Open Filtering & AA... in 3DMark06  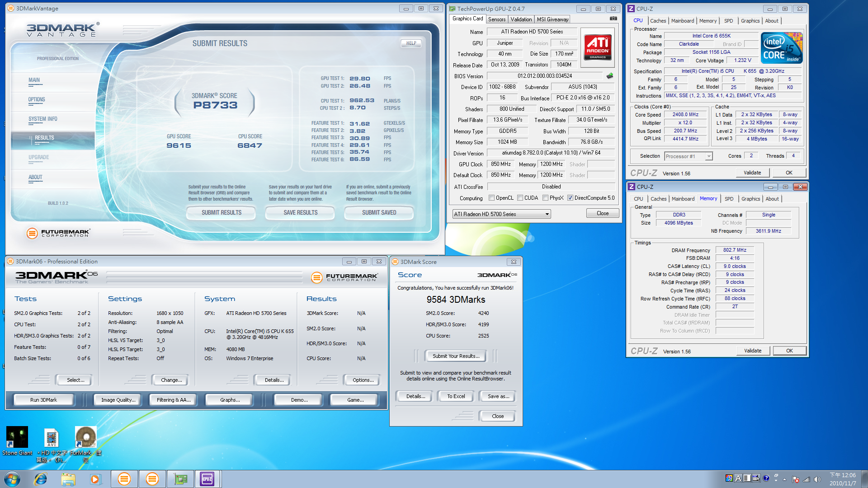[x=174, y=400]
